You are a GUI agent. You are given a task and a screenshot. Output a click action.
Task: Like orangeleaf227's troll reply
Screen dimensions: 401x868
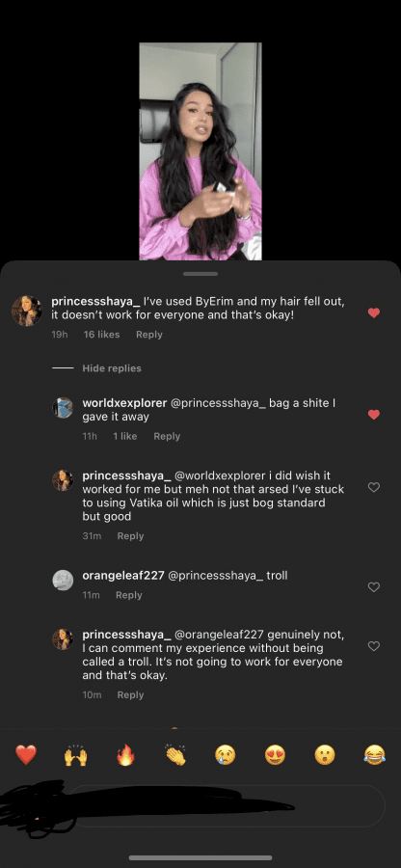click(374, 586)
